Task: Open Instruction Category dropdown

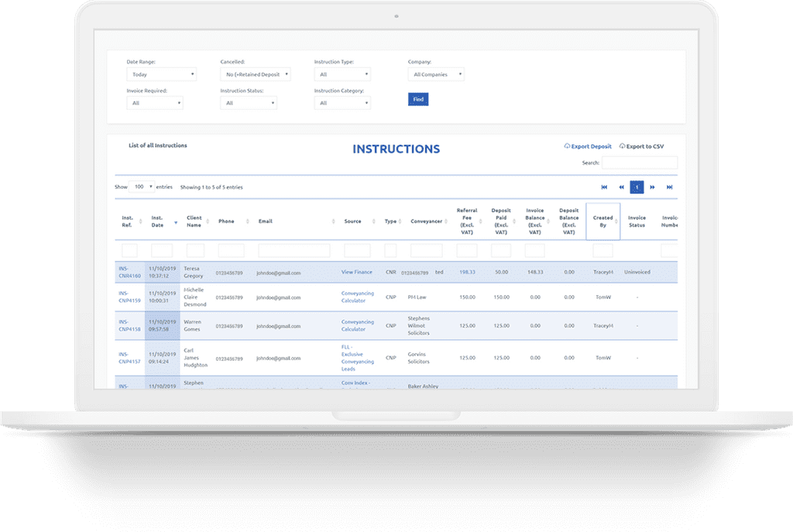Action: click(x=342, y=103)
